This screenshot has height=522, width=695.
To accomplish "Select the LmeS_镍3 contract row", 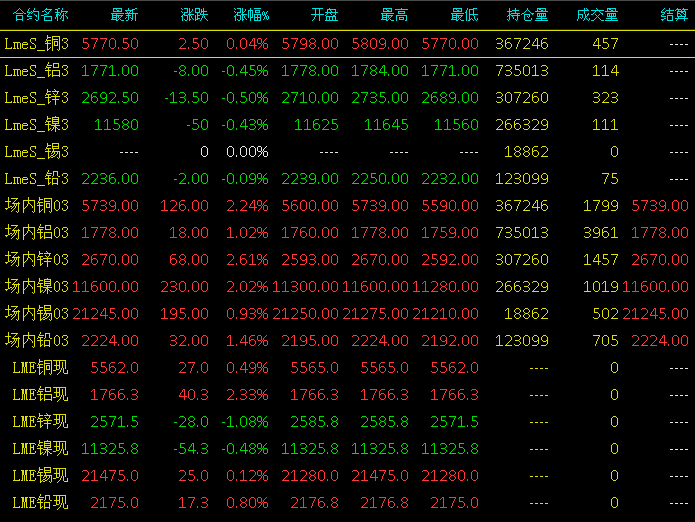I will tap(348, 125).
